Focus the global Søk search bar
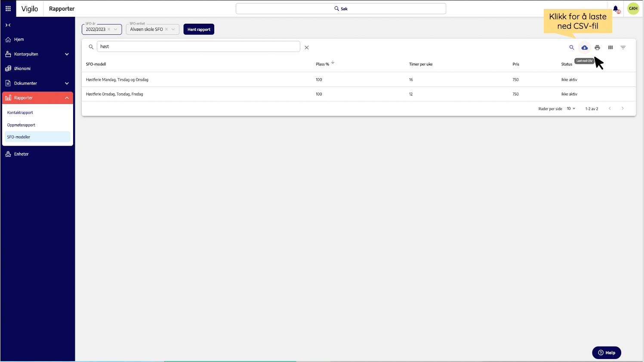644x362 pixels. (x=341, y=9)
